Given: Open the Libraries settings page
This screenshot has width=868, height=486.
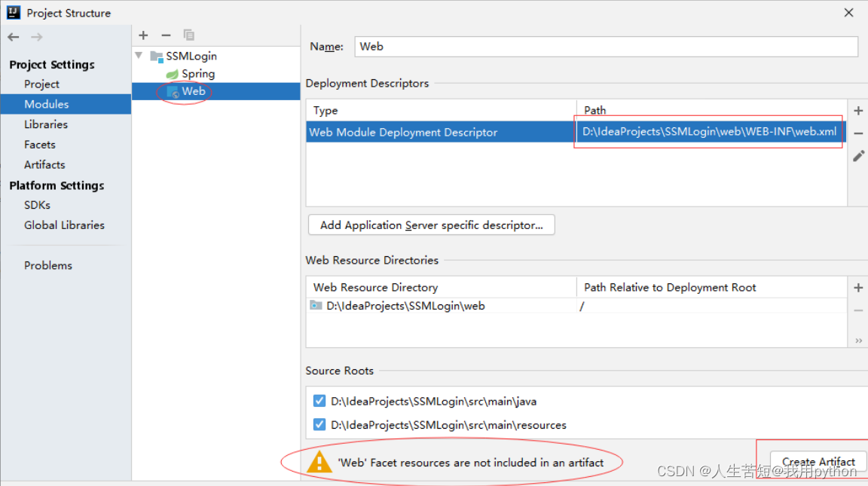Looking at the screenshot, I should pyautogui.click(x=46, y=124).
